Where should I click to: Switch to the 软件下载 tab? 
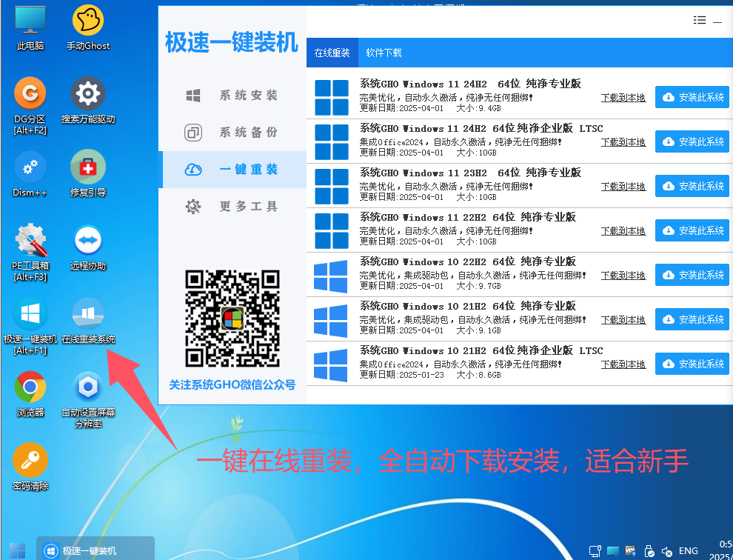pos(384,53)
